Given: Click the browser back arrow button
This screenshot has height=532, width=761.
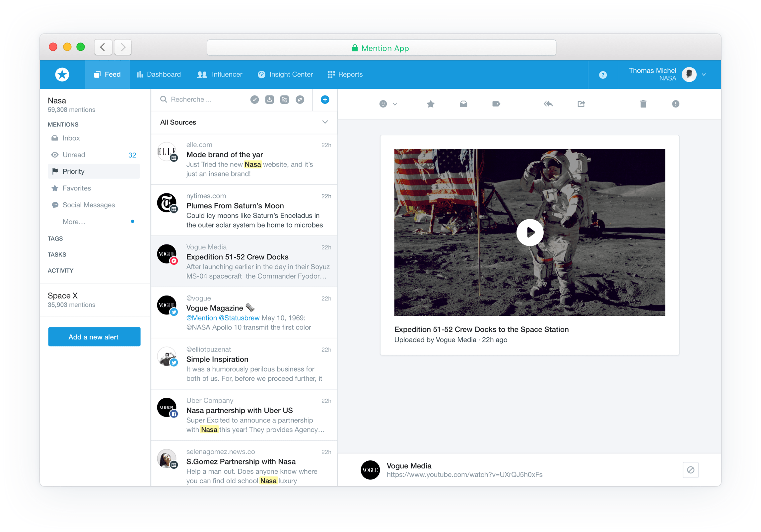Looking at the screenshot, I should pos(103,47).
